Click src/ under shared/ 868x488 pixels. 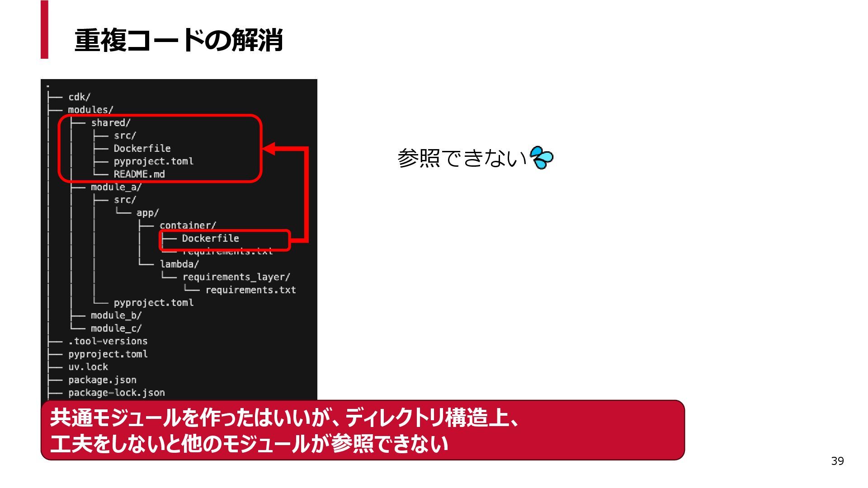pyautogui.click(x=125, y=136)
